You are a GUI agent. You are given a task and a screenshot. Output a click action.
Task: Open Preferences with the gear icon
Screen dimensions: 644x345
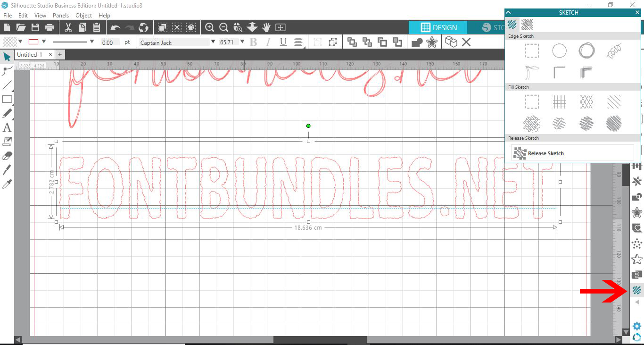[637, 326]
